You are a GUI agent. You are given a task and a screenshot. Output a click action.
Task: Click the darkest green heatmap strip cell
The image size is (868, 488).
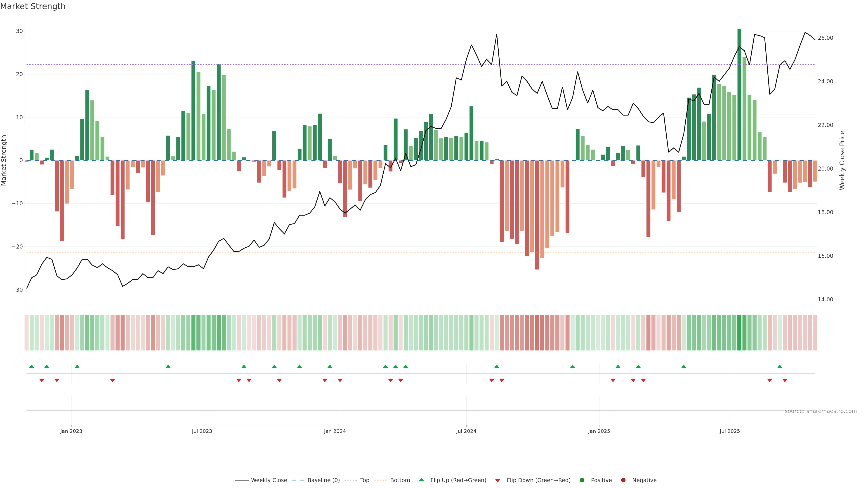pyautogui.click(x=739, y=333)
